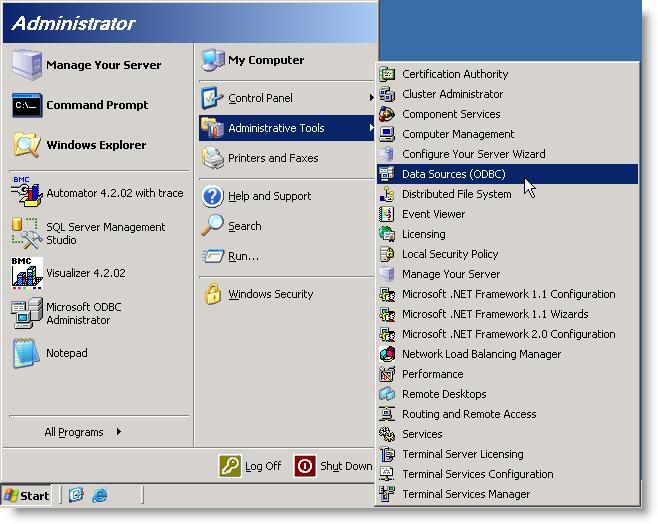Click the Internet Explorer quick launch icon
The image size is (658, 524).
point(100,495)
